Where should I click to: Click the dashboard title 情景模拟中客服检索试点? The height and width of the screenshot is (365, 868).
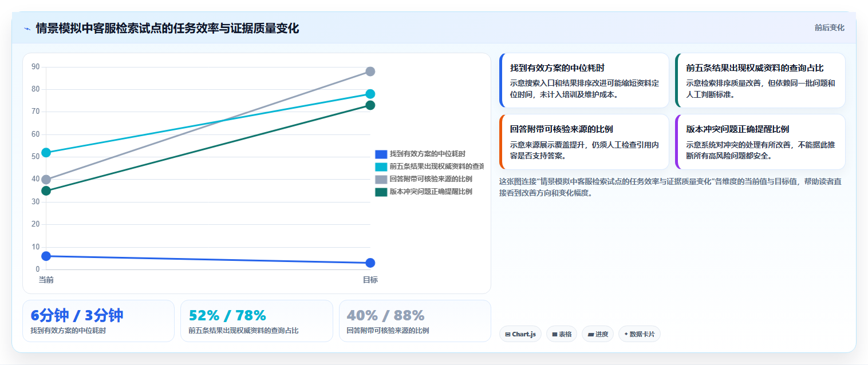167,29
